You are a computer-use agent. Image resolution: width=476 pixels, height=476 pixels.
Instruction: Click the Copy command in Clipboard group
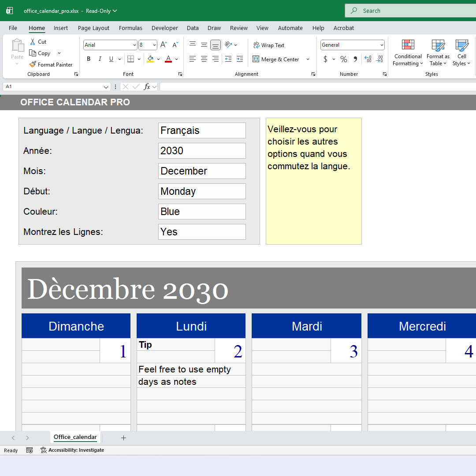[x=43, y=53]
